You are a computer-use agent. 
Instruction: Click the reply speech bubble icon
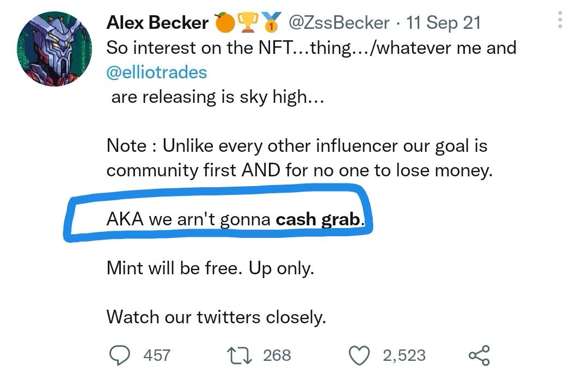click(119, 355)
